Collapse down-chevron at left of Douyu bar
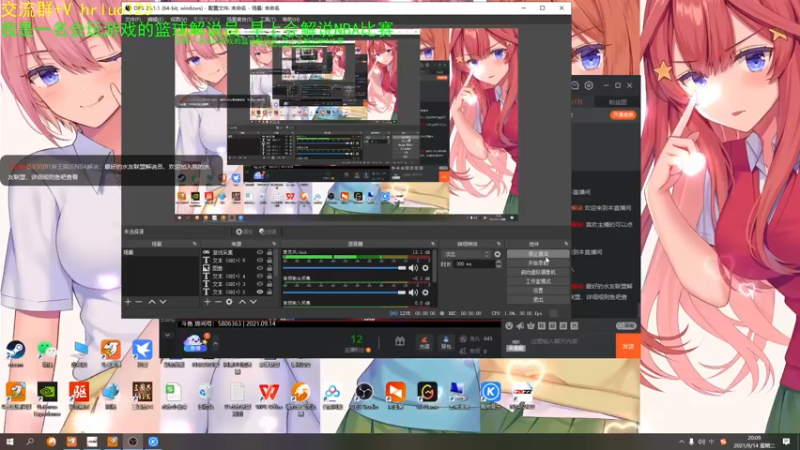 [168, 335]
